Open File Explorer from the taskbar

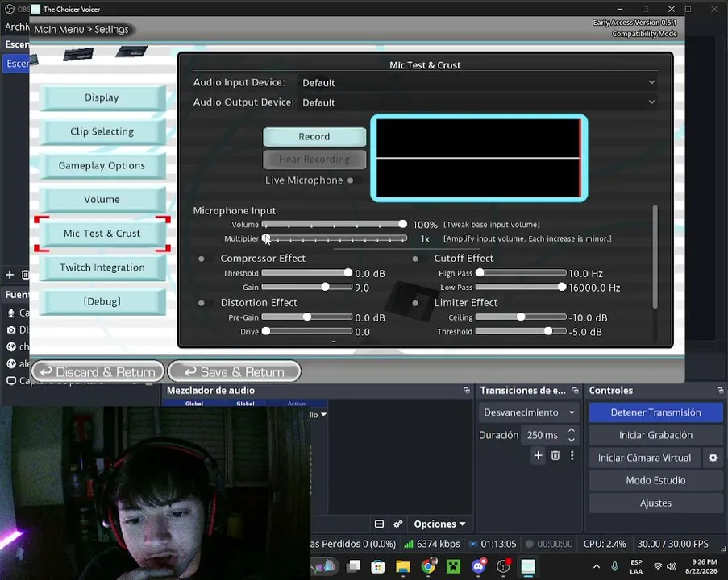(403, 566)
